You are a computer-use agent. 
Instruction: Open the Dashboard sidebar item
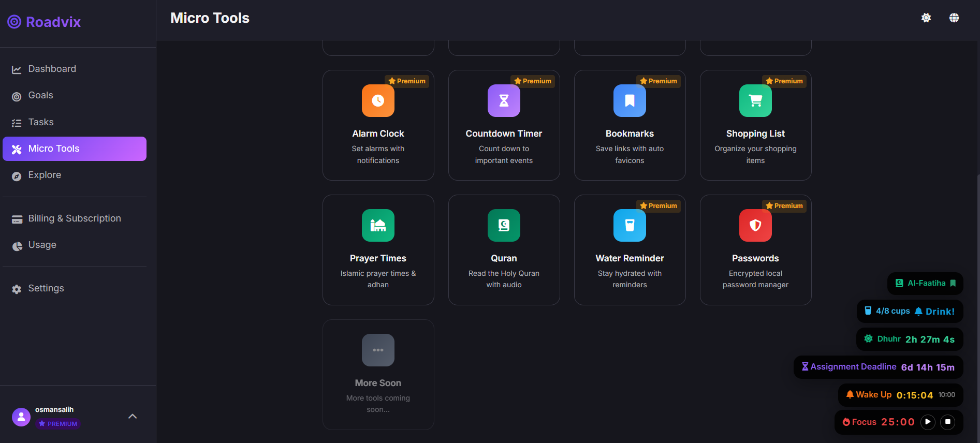75,69
